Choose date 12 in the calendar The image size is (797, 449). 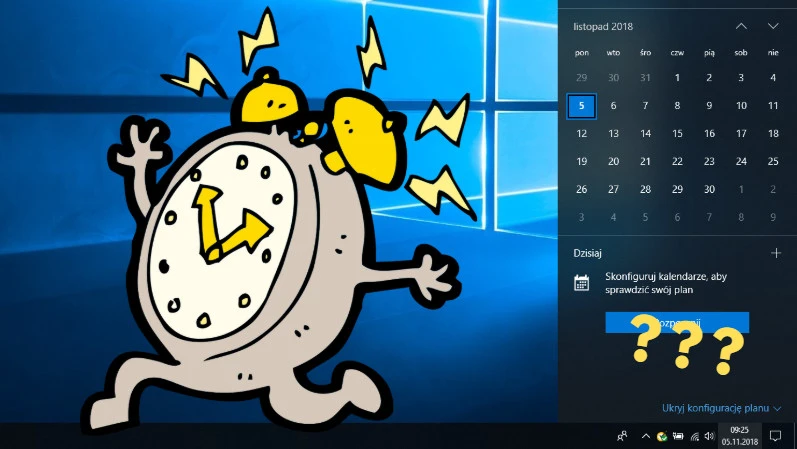click(581, 134)
